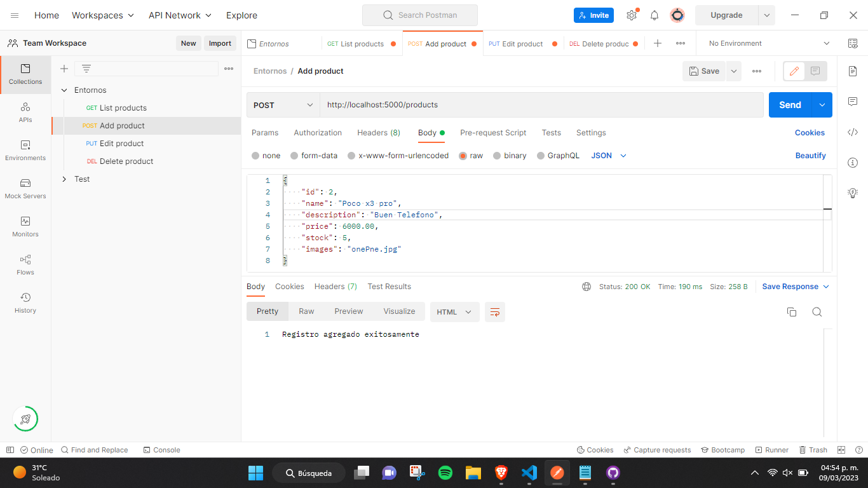Collapse the Entornos collection
The image size is (868, 488).
pyautogui.click(x=64, y=90)
